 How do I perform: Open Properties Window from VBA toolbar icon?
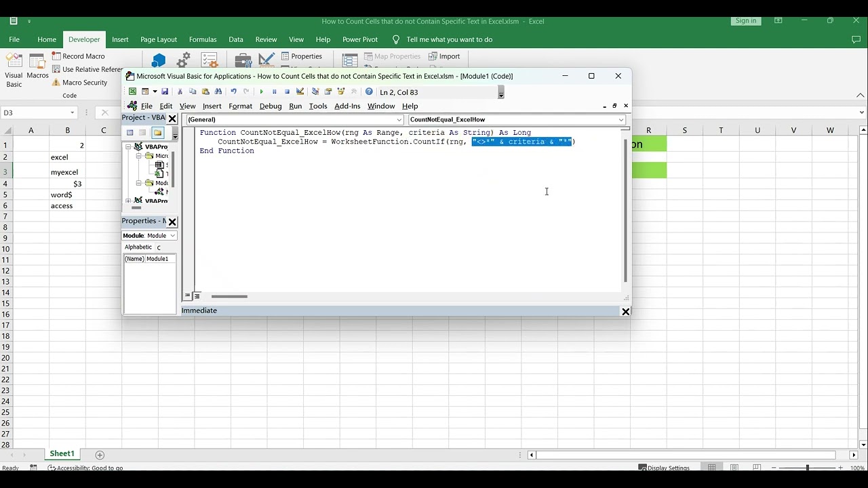click(x=328, y=91)
